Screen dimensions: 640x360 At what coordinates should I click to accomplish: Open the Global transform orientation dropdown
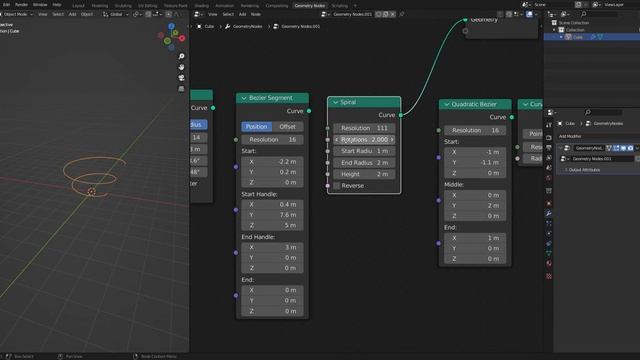tap(116, 14)
